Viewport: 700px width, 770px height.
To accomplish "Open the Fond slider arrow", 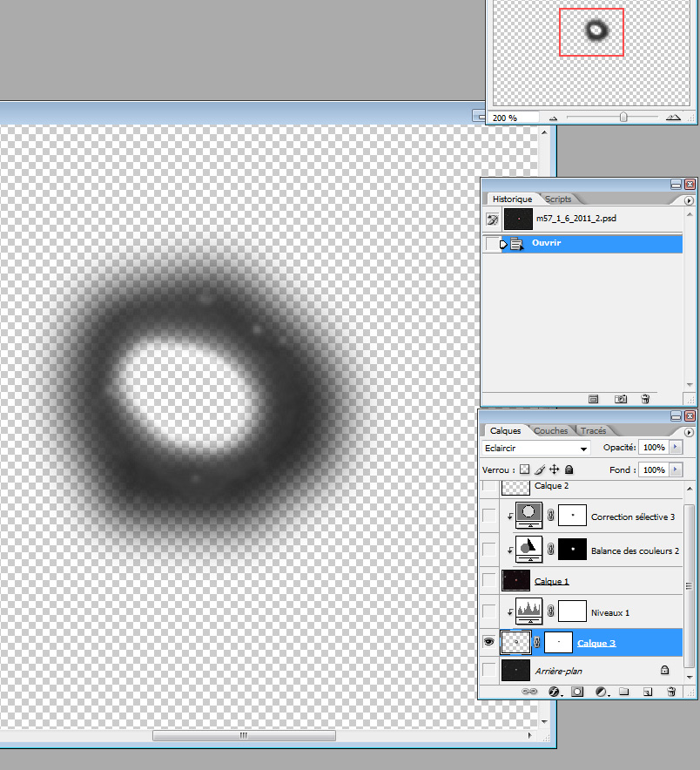I will tap(676, 469).
